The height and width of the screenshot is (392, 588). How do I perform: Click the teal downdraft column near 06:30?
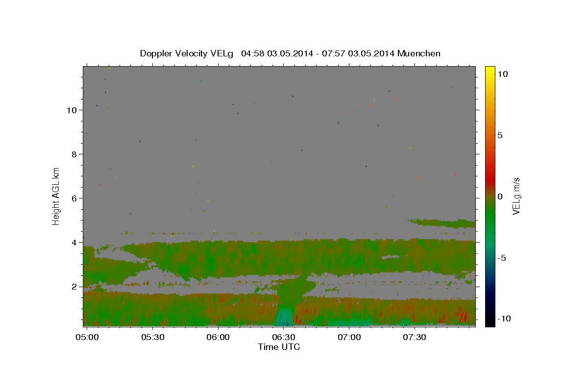(x=284, y=316)
